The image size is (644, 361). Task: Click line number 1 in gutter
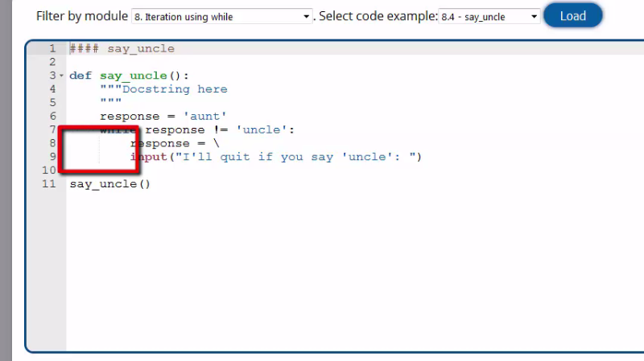tap(52, 48)
